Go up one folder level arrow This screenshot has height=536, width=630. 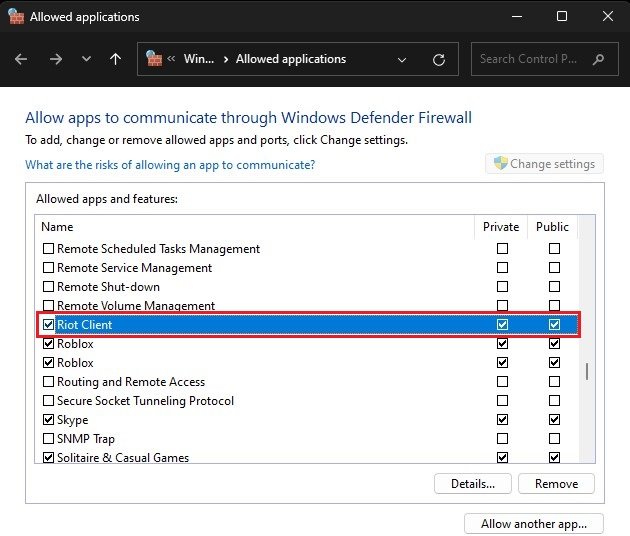pos(115,59)
